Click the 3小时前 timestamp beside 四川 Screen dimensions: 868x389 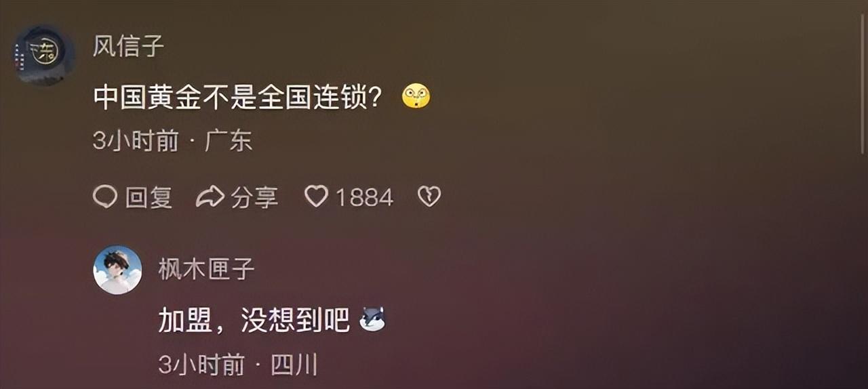click(x=201, y=365)
